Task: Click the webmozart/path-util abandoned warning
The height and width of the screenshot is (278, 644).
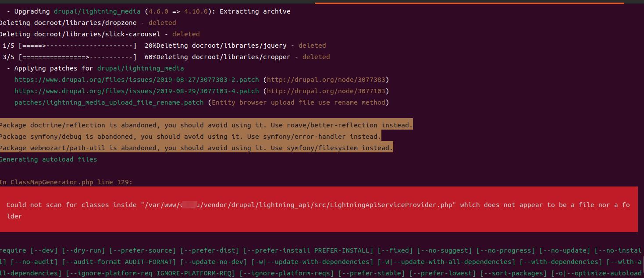Action: point(196,148)
